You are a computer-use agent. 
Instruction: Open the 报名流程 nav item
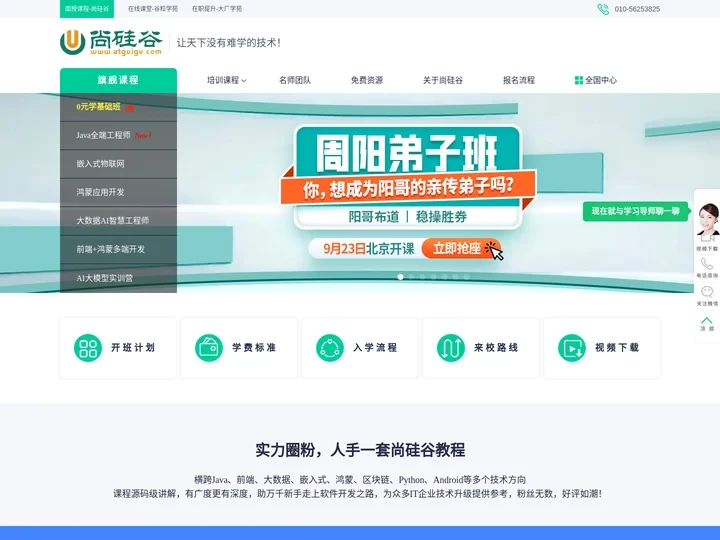click(x=519, y=80)
